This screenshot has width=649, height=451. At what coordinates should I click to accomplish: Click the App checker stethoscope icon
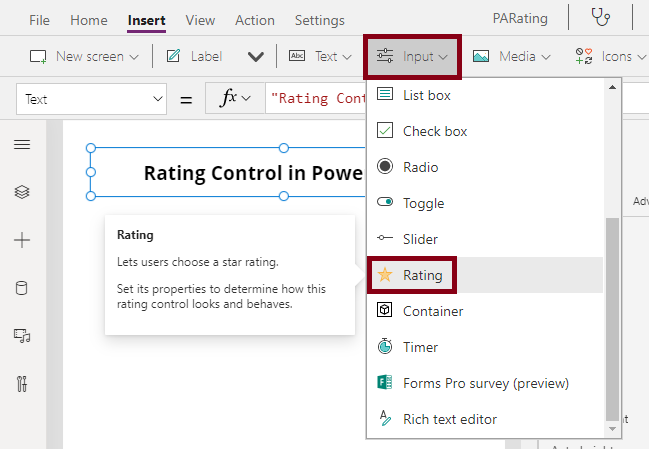coord(600,17)
